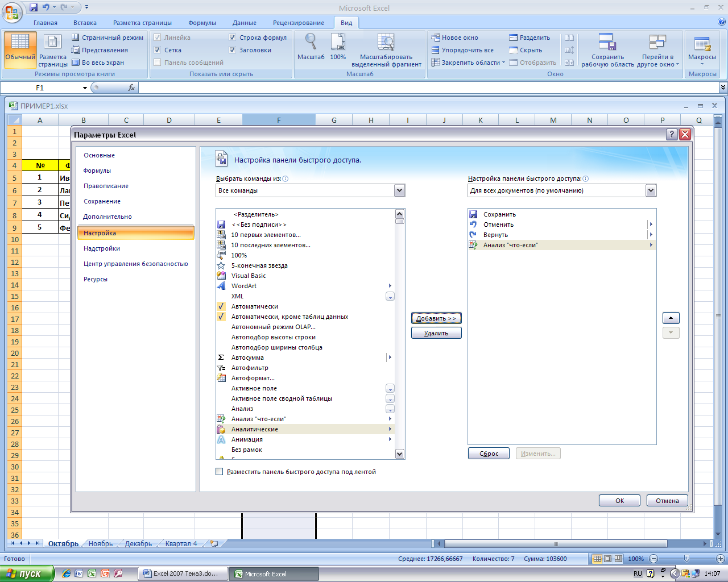Expand Закрепить области dropdown

tap(503, 63)
